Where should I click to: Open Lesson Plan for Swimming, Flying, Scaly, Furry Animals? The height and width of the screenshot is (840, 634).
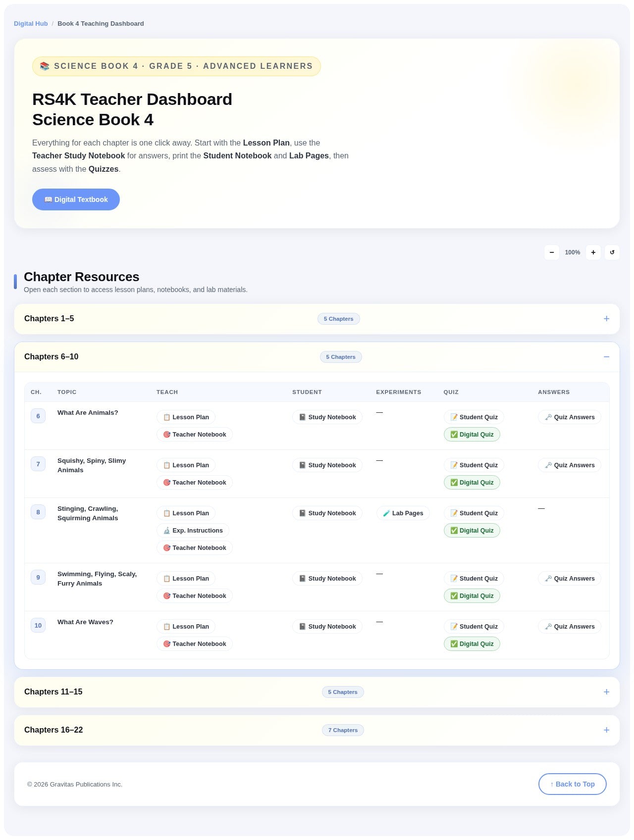186,579
